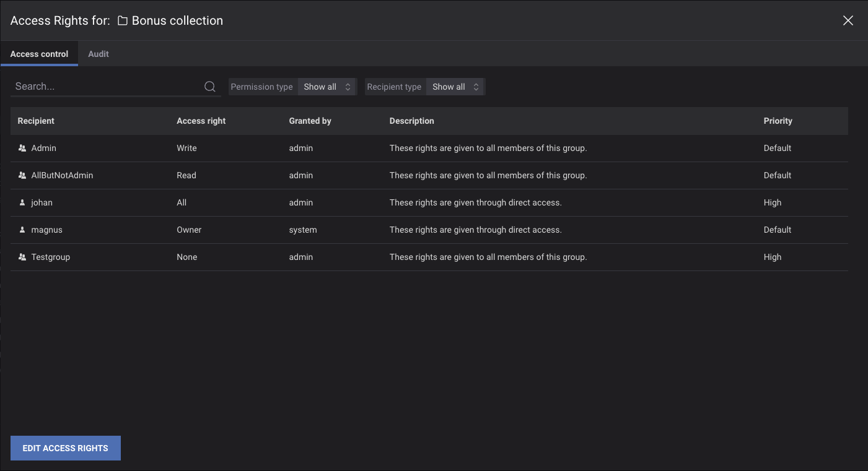Click the group icon next to Admin
Screen dimensions: 868x471
pos(22,148)
